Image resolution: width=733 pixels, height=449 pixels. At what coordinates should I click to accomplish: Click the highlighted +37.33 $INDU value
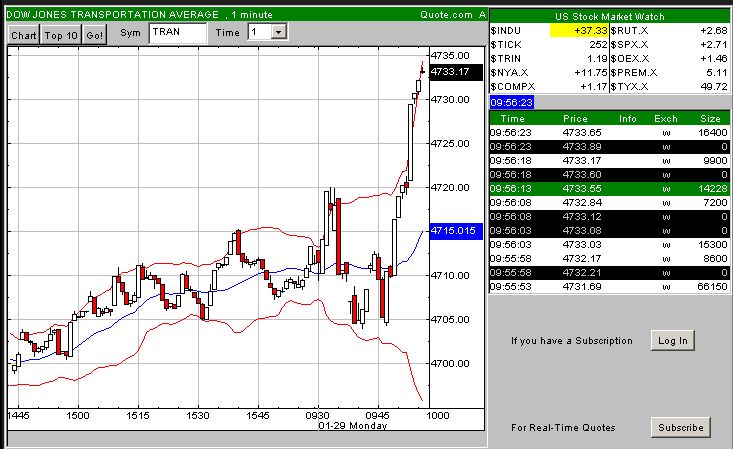pyautogui.click(x=579, y=31)
